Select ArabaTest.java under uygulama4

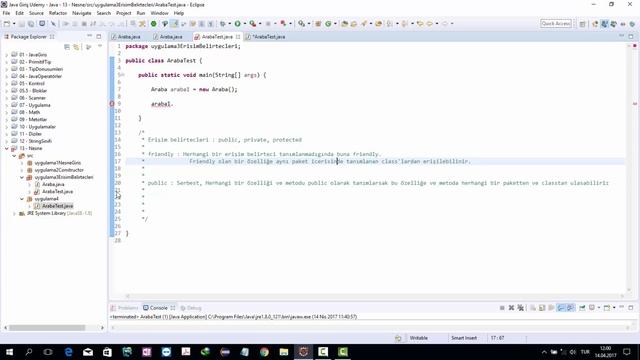(x=58, y=206)
